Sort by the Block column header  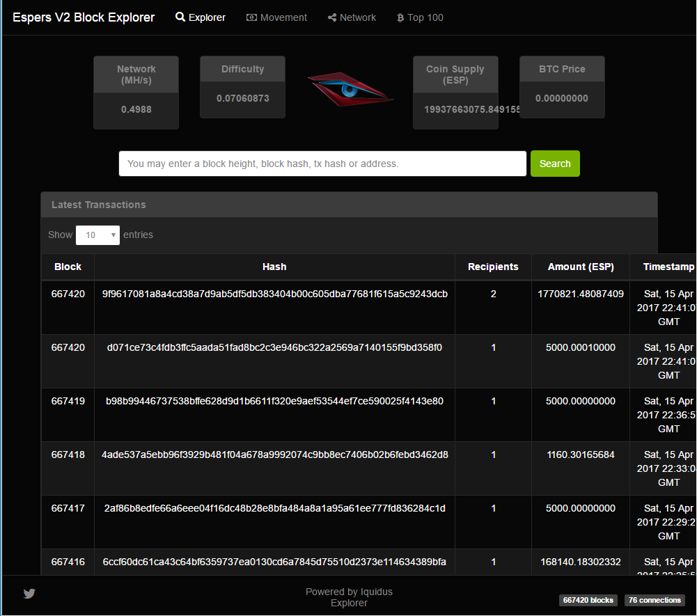click(68, 267)
